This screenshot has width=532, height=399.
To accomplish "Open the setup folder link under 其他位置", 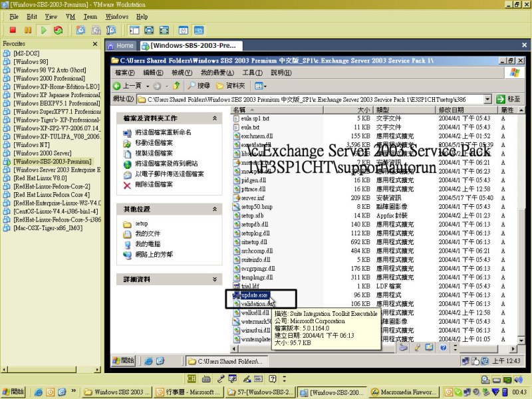I will click(x=142, y=223).
